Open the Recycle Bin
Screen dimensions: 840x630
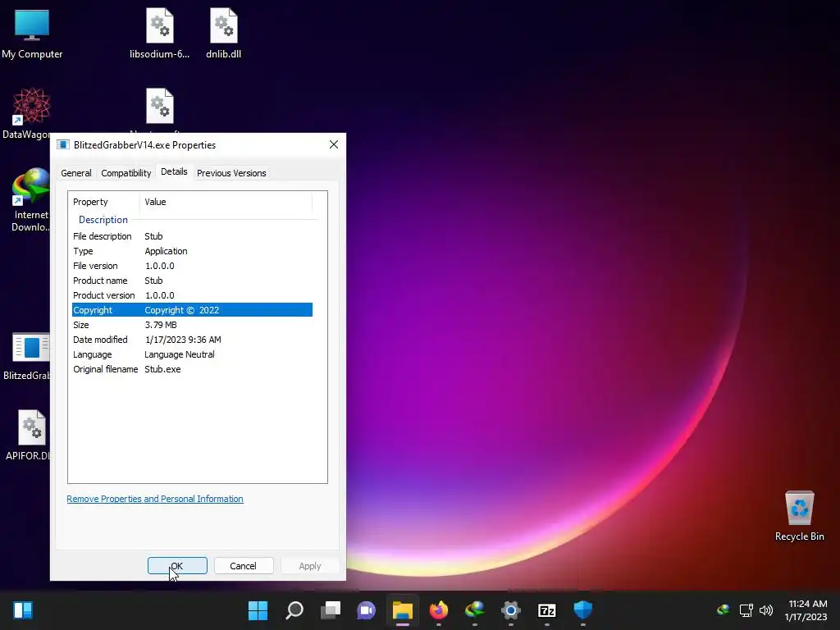pyautogui.click(x=799, y=515)
